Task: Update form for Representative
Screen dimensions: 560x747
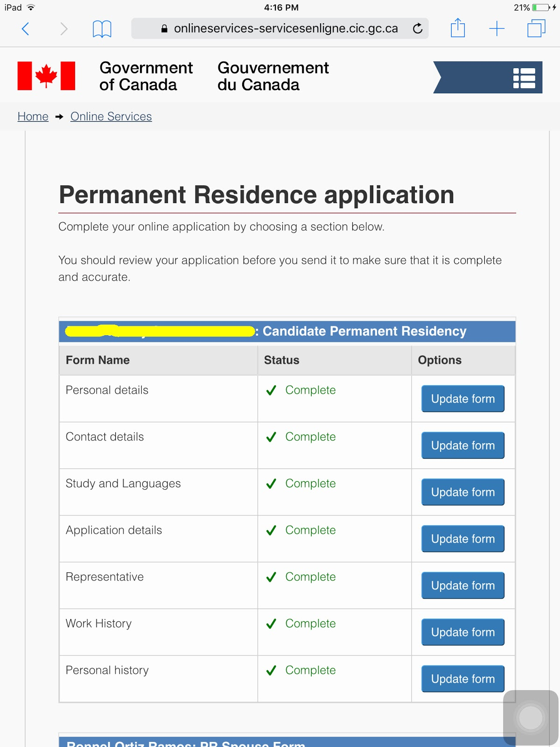Action: coord(463,585)
